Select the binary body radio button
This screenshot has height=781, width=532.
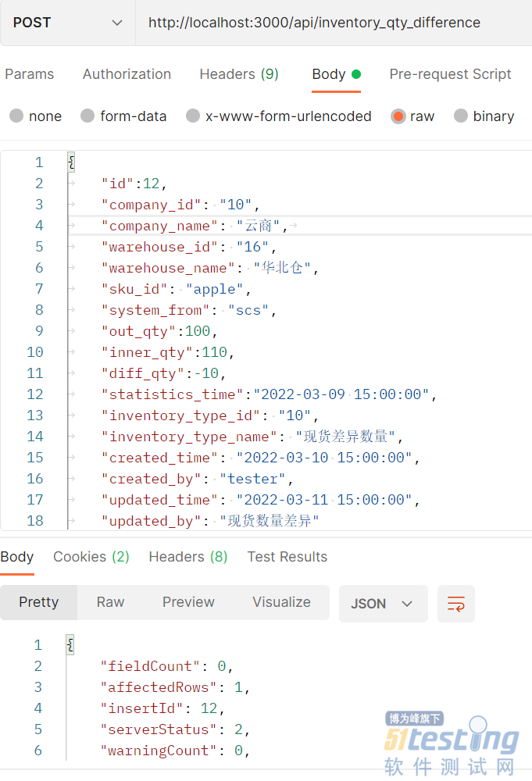click(x=461, y=116)
